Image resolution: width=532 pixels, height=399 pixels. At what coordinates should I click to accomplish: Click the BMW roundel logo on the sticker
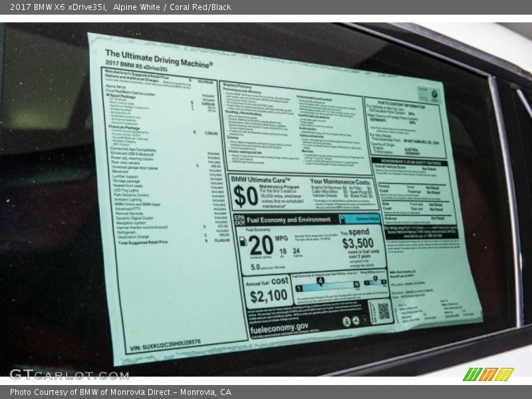click(434, 95)
